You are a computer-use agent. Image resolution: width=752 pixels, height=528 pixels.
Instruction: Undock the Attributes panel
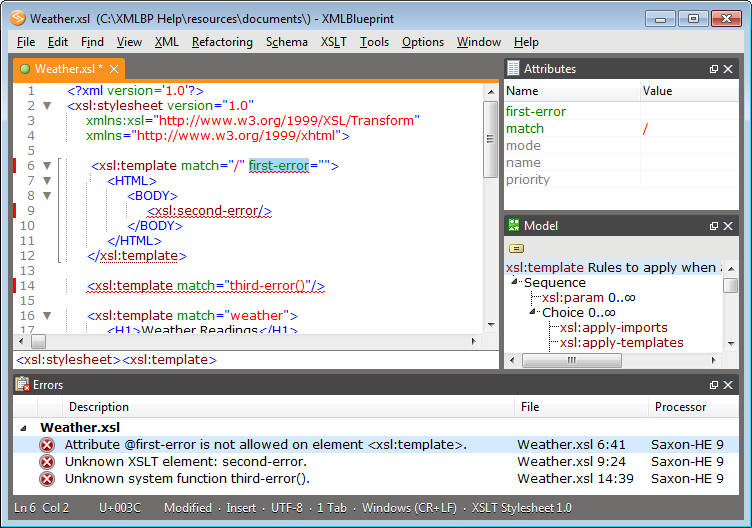tap(714, 69)
